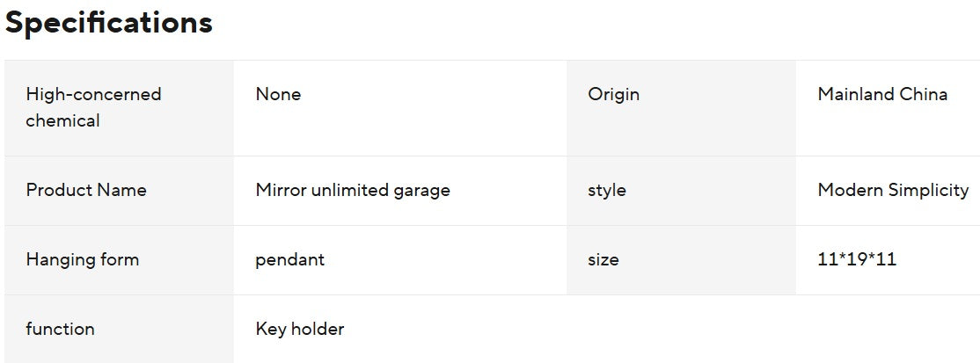
Task: Select the Modern Simplicity value
Action: coord(893,190)
